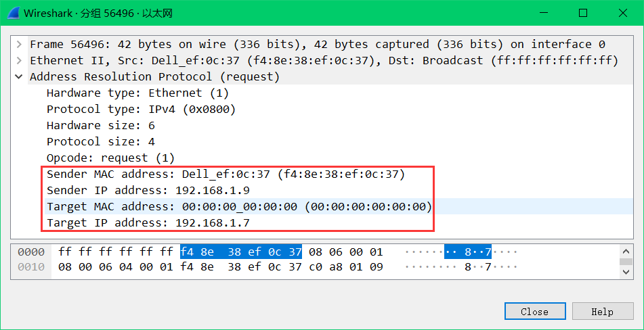This screenshot has width=644, height=330.
Task: Click hex bytes 08 00 06 04 00 01
Action: pos(116,267)
